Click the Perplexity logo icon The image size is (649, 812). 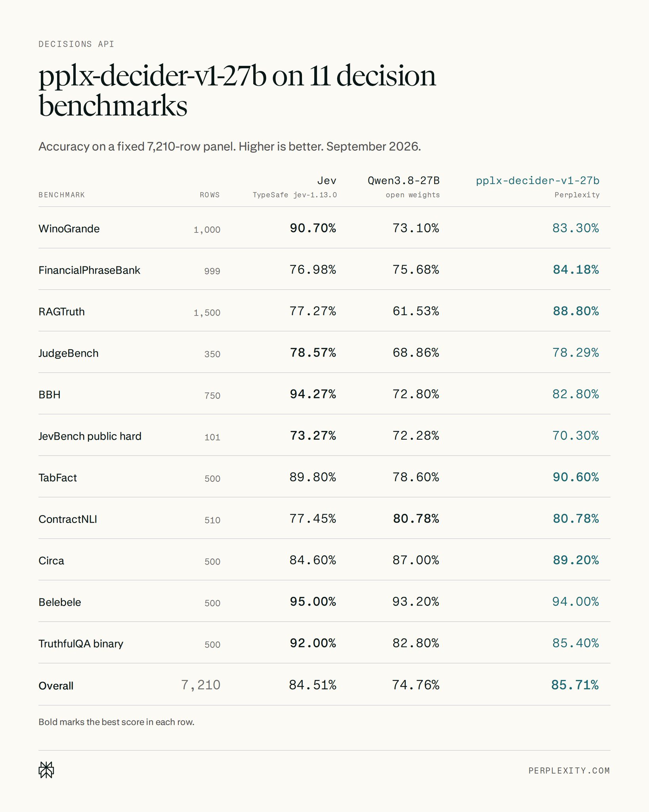(x=46, y=770)
